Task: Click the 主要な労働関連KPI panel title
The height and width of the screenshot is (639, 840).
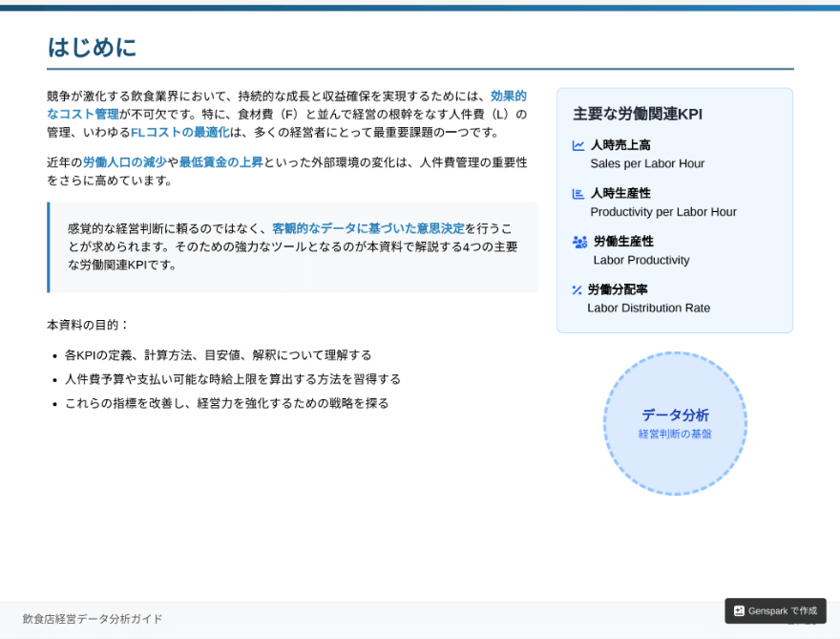Action: 638,115
